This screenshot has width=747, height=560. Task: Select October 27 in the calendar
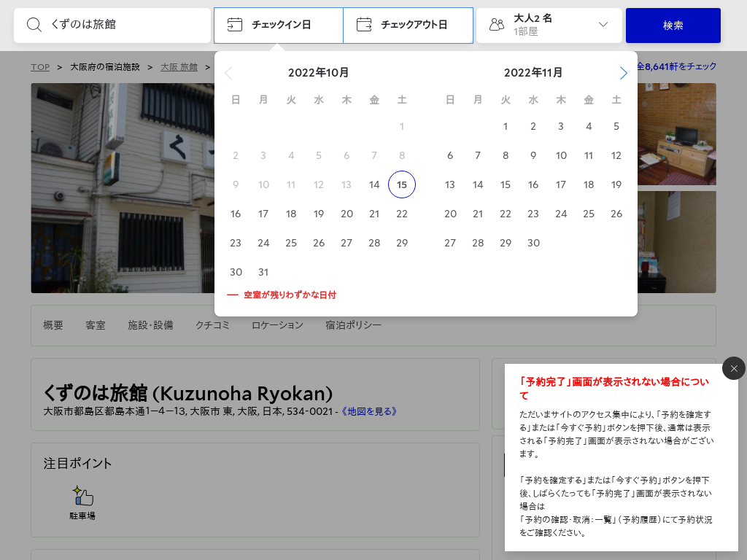(347, 243)
